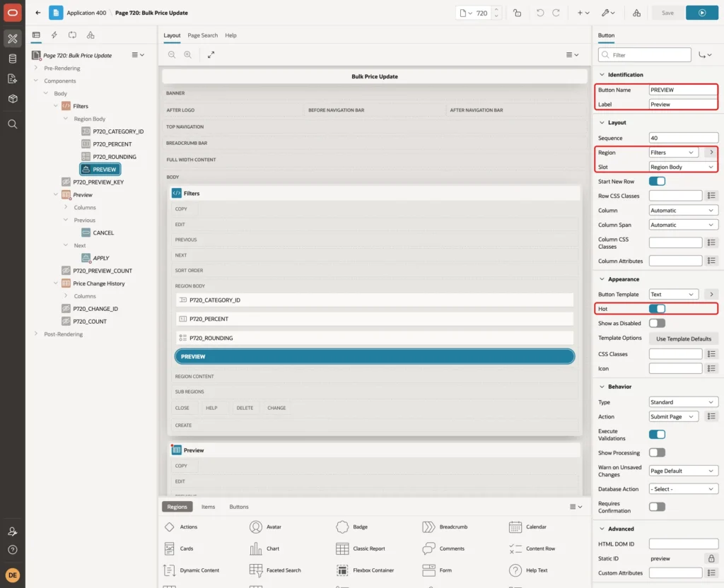The height and width of the screenshot is (588, 724).
Task: Open the Create plus menu
Action: pos(583,13)
